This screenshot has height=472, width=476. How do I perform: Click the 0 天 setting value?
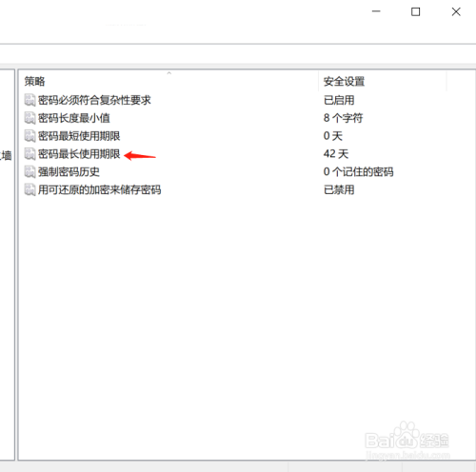(333, 136)
